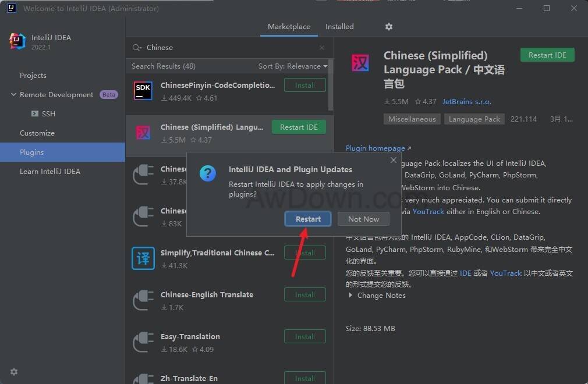Open bottom-left settings gear icon
Screen dimensions: 588x384
(14, 372)
